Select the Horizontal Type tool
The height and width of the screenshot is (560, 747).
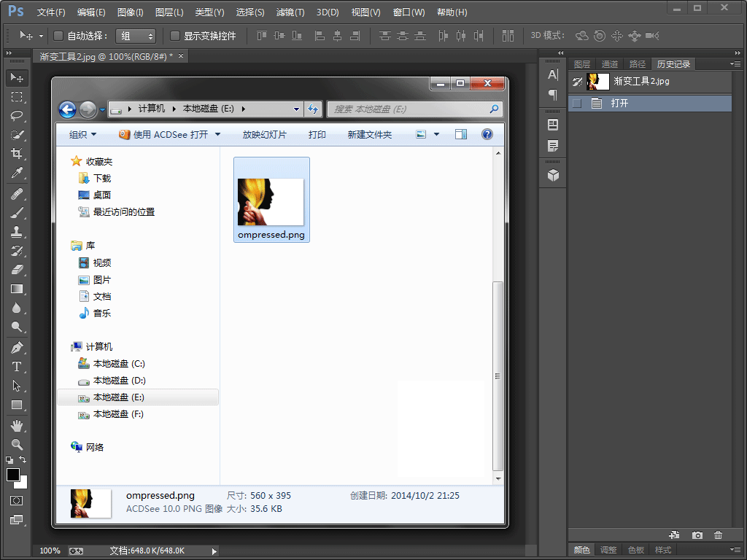tap(17, 367)
